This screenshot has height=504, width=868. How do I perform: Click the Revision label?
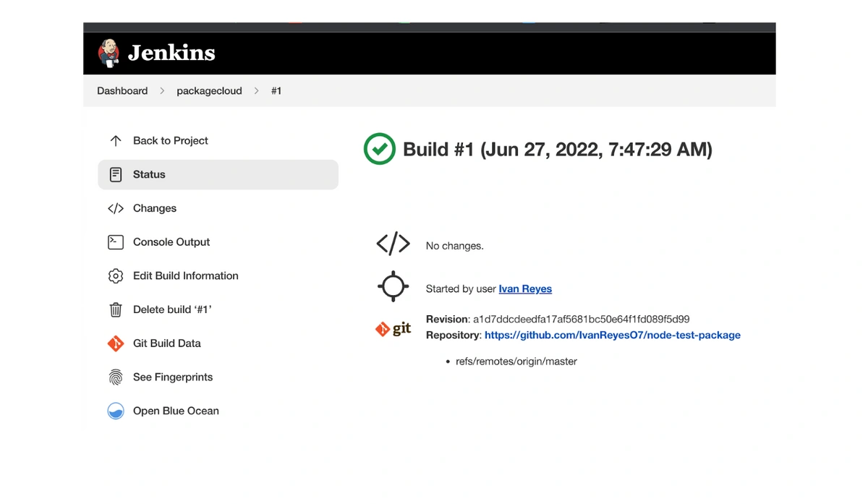click(x=447, y=319)
